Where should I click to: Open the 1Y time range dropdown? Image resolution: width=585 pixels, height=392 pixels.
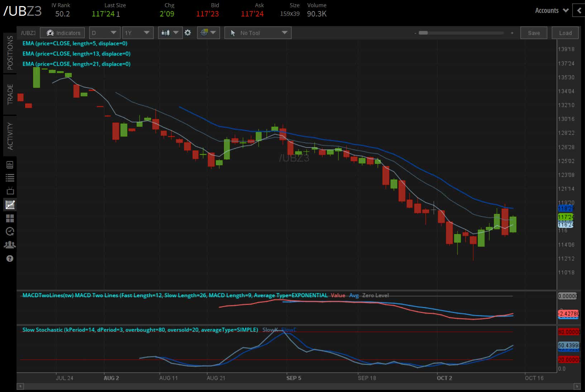(138, 33)
